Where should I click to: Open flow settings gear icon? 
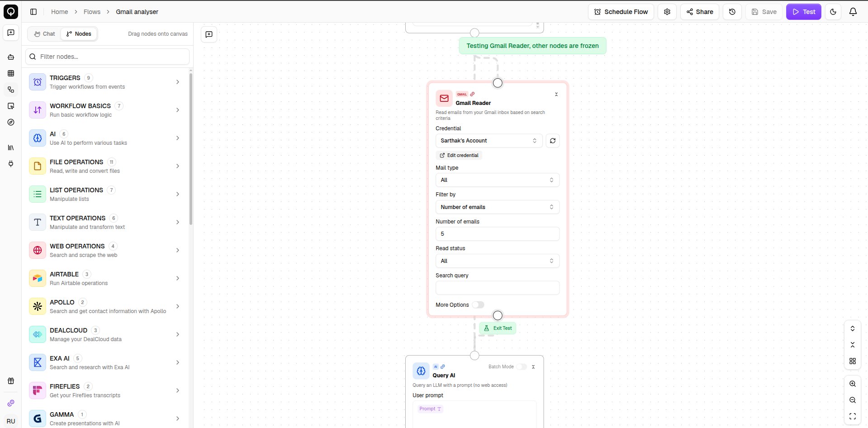coord(667,12)
